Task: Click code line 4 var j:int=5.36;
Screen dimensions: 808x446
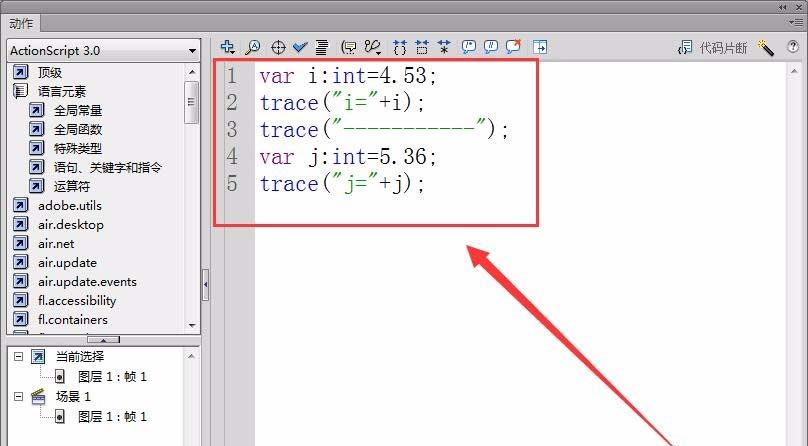Action: pyautogui.click(x=348, y=156)
